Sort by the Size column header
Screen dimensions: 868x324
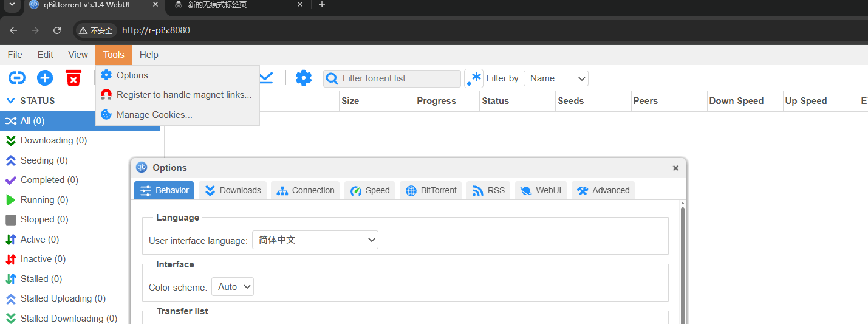377,101
